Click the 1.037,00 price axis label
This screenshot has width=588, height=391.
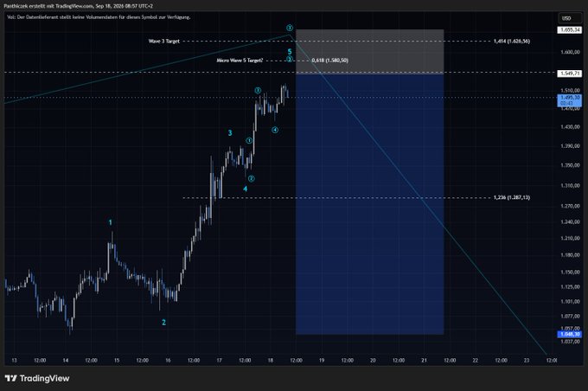(x=570, y=342)
